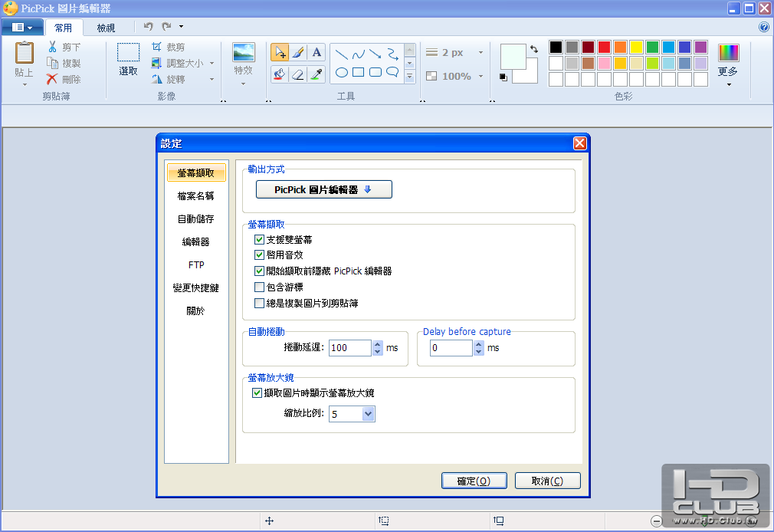Image resolution: width=774 pixels, height=532 pixels.
Task: Click the Paste clipboard icon
Action: (25, 54)
